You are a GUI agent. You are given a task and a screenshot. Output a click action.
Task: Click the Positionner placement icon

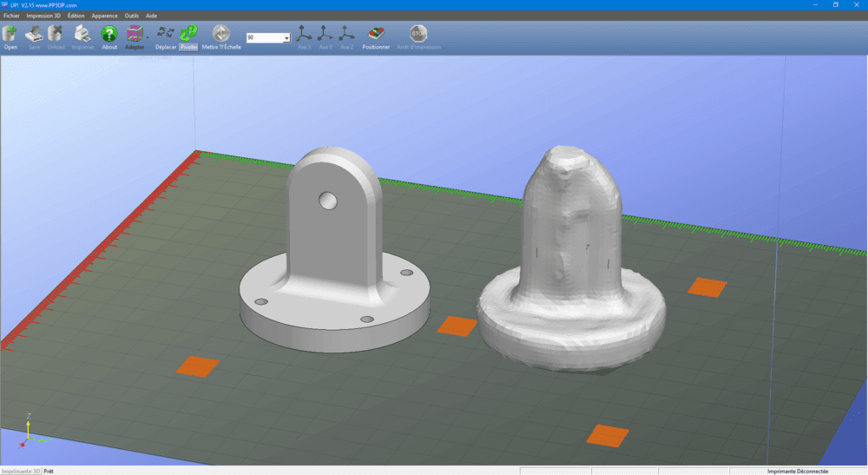coord(376,34)
